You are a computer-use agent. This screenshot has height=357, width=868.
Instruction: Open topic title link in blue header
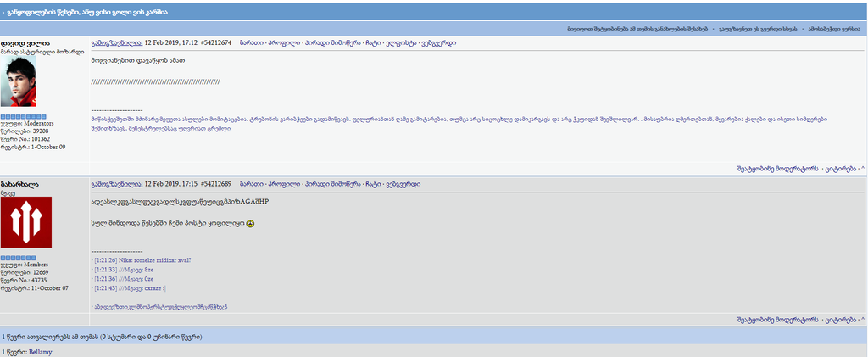[x=88, y=12]
